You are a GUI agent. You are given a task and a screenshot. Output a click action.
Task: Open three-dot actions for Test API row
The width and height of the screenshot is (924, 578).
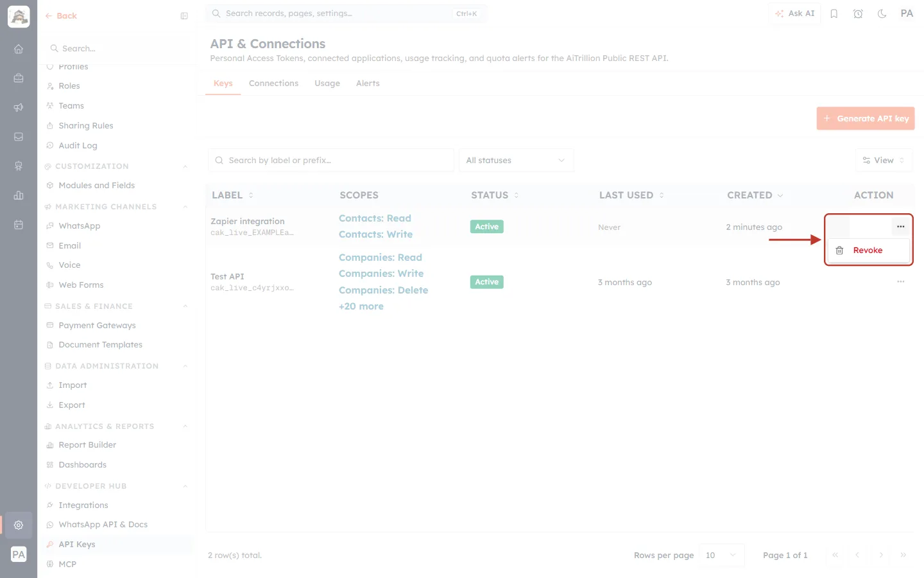pos(901,282)
